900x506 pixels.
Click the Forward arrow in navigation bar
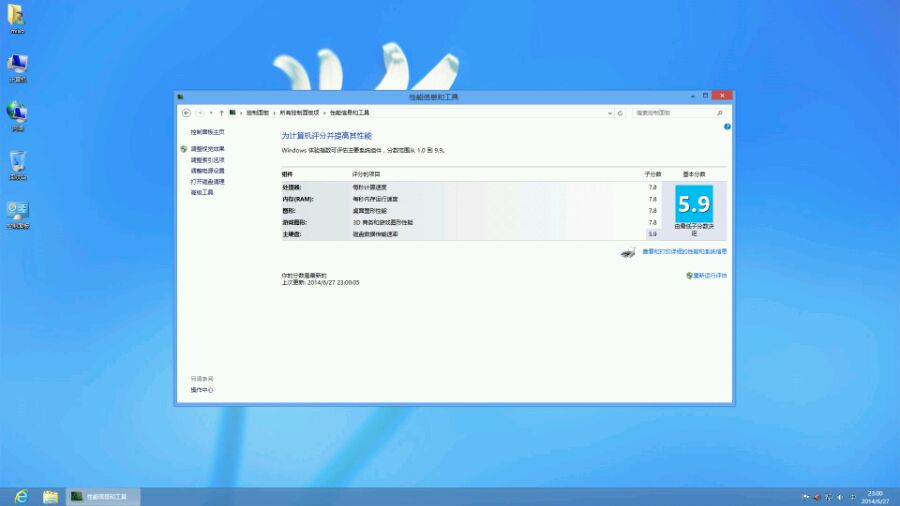[x=200, y=113]
